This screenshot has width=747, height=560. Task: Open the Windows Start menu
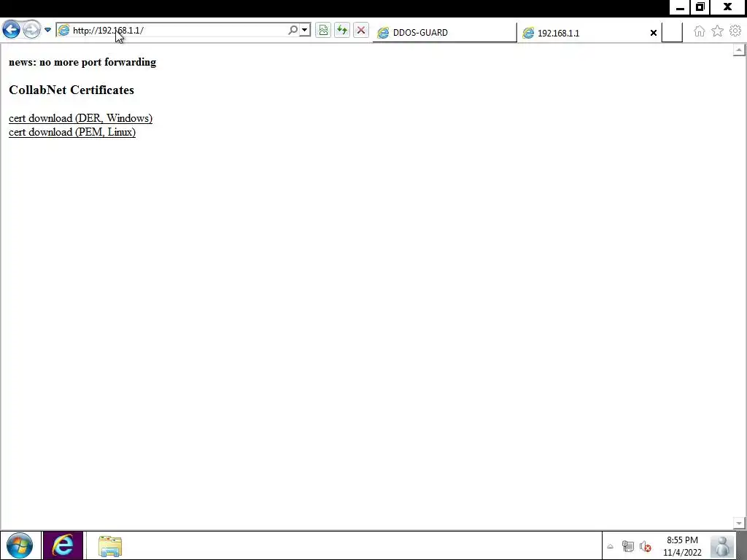pos(20,545)
